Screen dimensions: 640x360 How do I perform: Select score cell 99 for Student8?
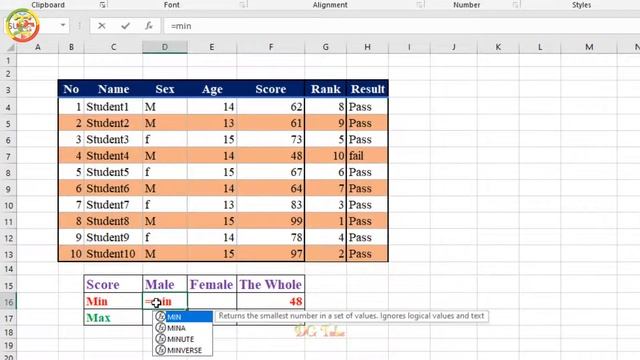(x=271, y=221)
